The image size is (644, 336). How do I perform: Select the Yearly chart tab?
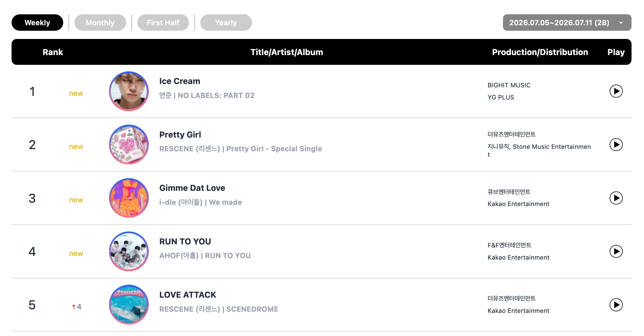226,23
